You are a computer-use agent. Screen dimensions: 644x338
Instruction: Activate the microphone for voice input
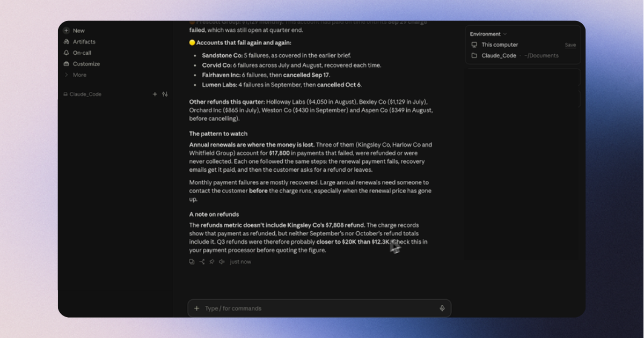tap(442, 308)
